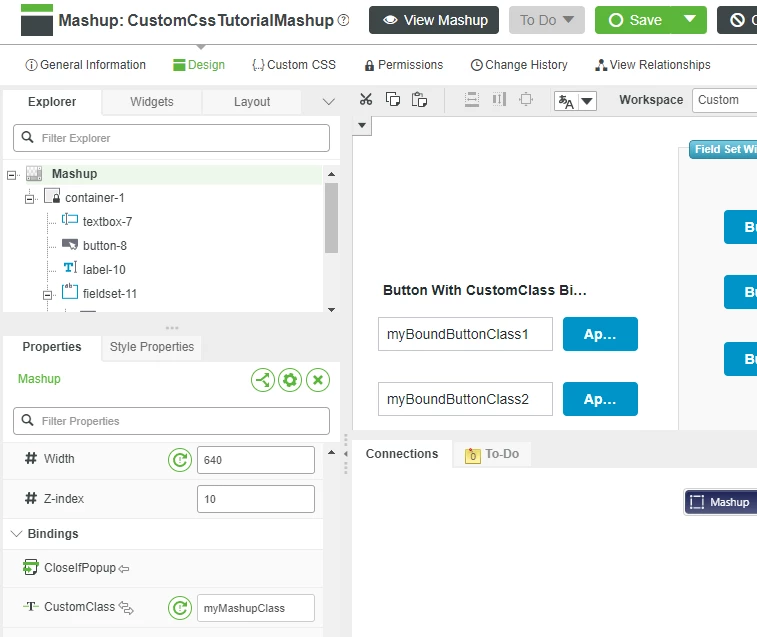Click the green gear configure icon
The width and height of the screenshot is (757, 637).
[x=290, y=380]
